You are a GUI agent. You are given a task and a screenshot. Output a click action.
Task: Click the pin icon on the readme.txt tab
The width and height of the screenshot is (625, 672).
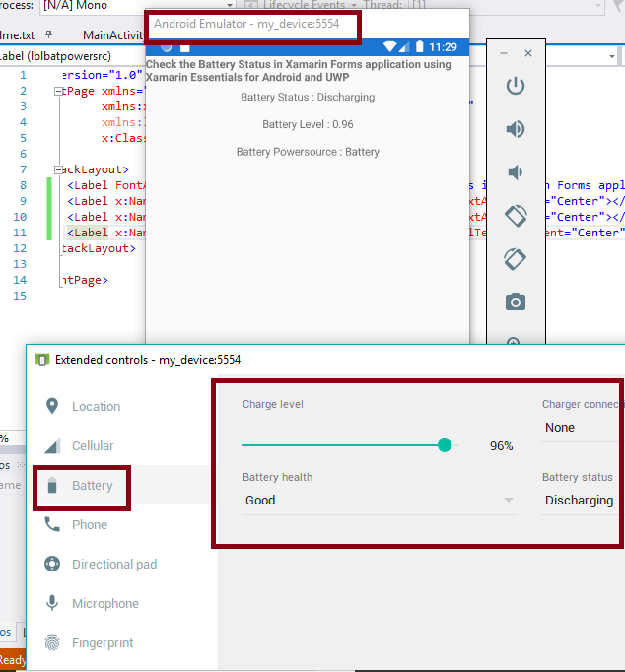tap(49, 34)
